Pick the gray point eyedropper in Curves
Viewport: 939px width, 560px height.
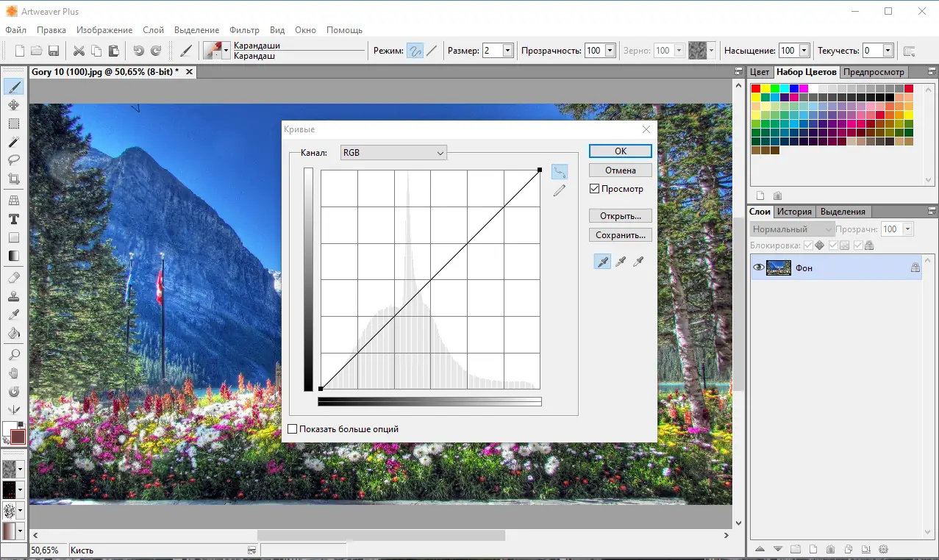(x=621, y=262)
